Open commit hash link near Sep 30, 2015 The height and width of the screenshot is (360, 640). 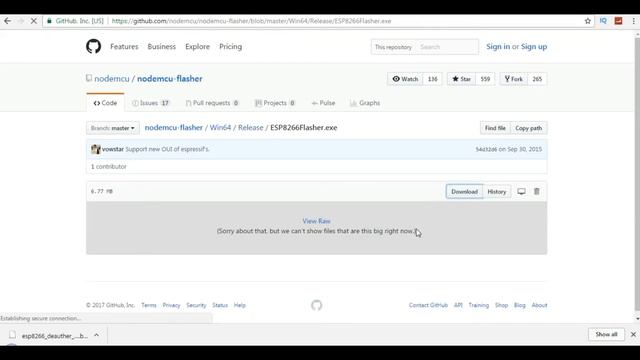point(486,149)
